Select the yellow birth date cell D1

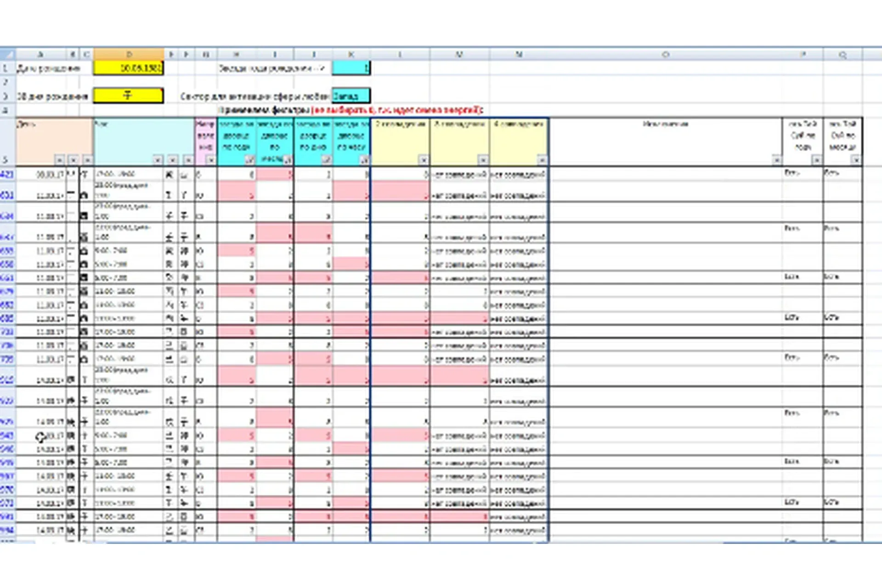(x=129, y=68)
